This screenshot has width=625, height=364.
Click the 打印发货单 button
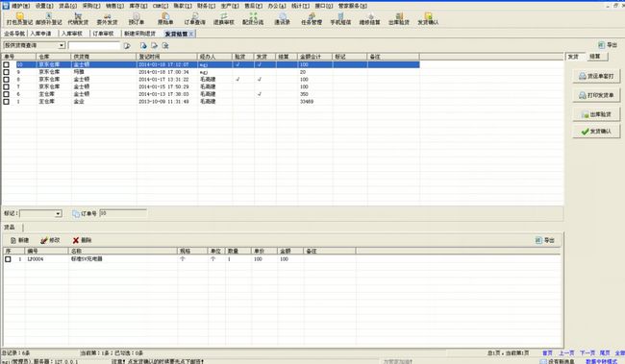(596, 95)
